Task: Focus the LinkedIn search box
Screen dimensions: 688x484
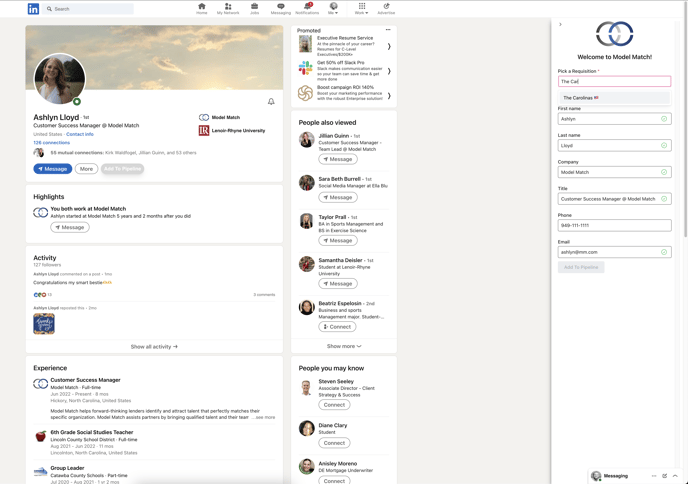Action: coord(88,9)
